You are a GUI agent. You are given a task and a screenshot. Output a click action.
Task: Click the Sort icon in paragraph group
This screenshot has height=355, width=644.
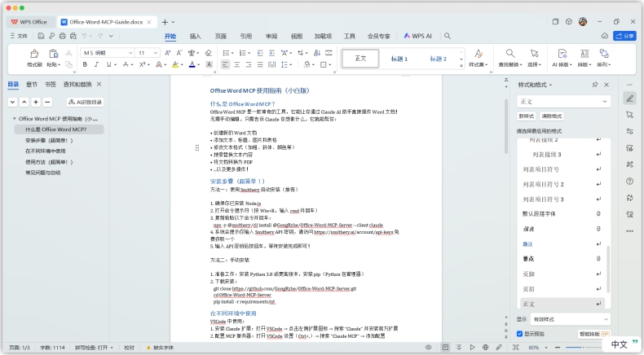[317, 53]
